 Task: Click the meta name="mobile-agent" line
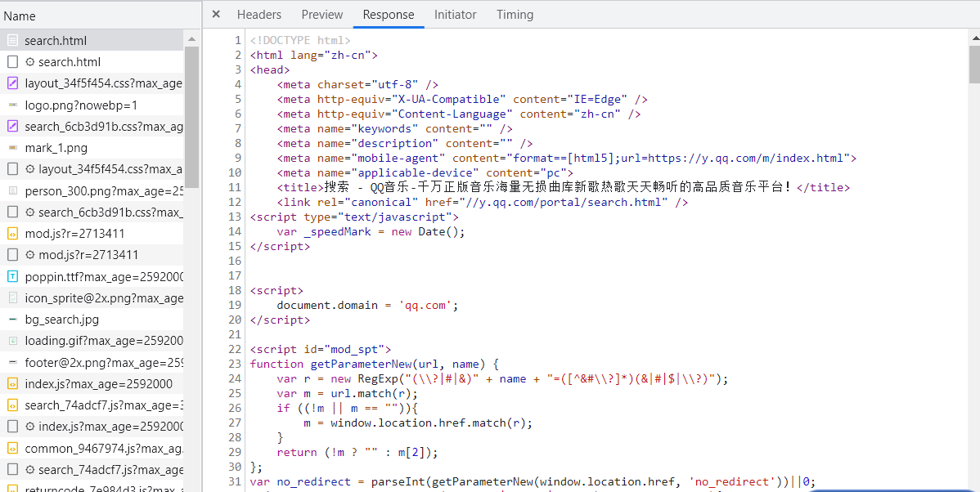click(567, 158)
